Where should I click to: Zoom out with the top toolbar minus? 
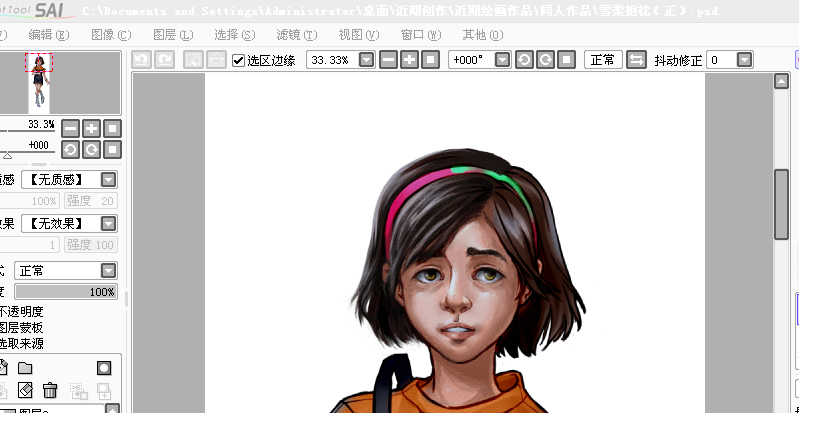click(x=388, y=60)
